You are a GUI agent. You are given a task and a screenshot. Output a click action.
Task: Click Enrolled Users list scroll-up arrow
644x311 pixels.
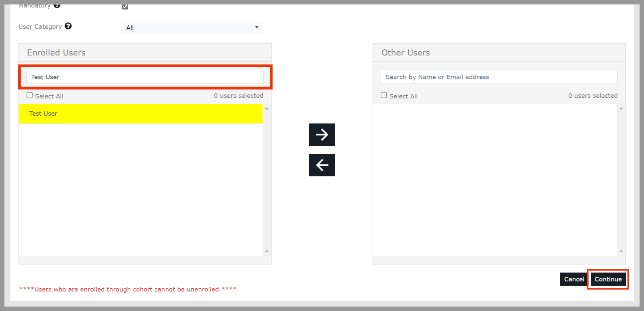[267, 109]
